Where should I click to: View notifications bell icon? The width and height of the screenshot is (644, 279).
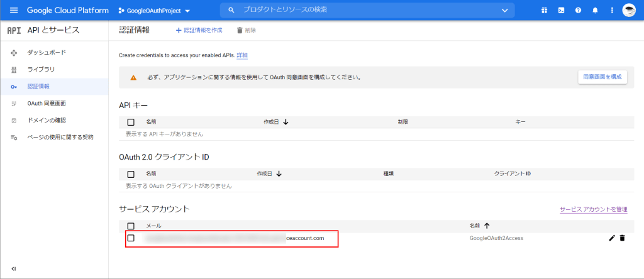[x=595, y=10]
